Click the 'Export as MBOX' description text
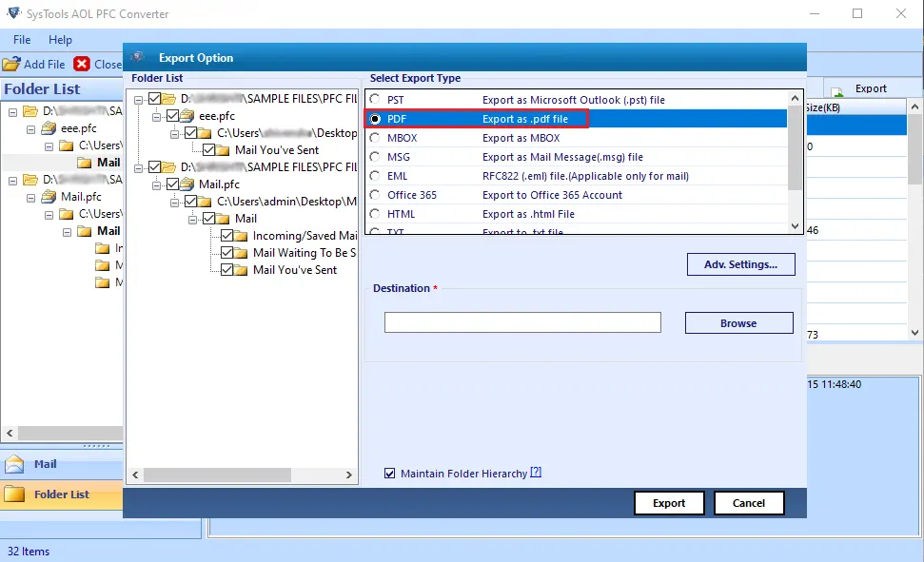Image resolution: width=924 pixels, height=562 pixels. click(x=521, y=138)
